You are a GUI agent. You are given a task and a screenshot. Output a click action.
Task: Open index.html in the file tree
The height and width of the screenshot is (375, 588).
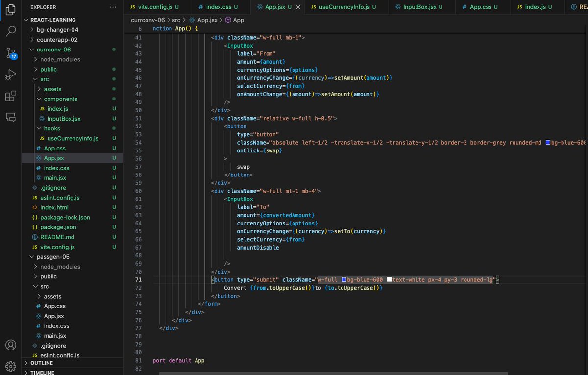(72, 207)
